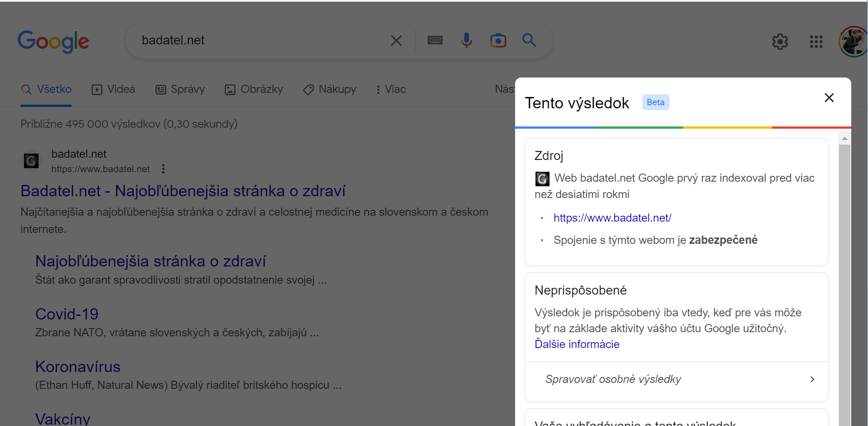868x426 pixels.
Task: Search by image using camera icon
Action: tap(498, 41)
